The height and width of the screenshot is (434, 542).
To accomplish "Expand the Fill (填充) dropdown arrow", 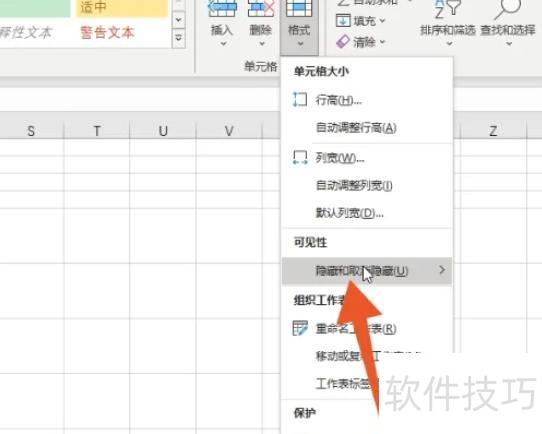I will [x=382, y=21].
